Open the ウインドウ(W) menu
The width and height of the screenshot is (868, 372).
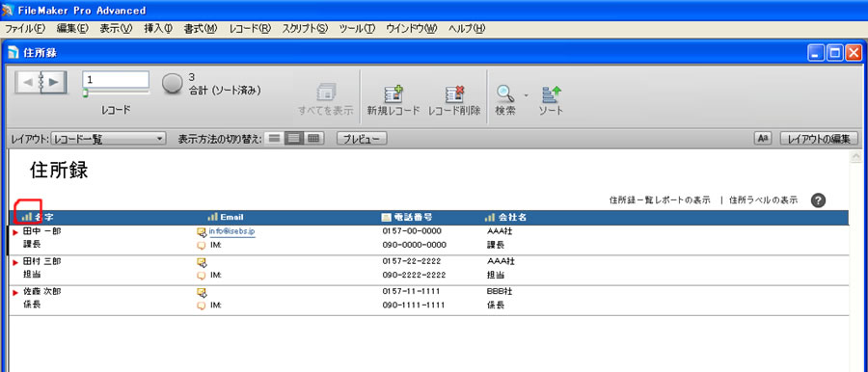(412, 29)
